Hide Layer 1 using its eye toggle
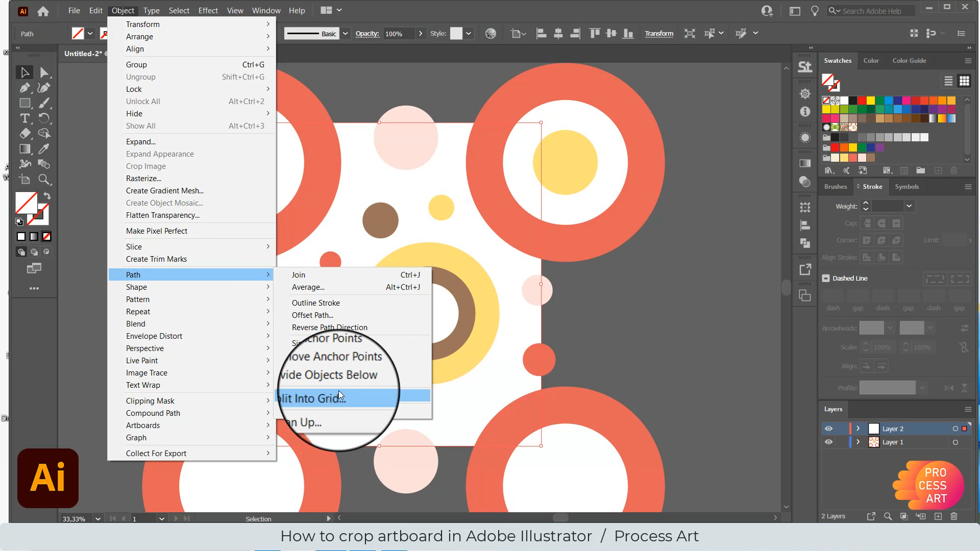Screen dimensions: 980x551 pos(828,442)
